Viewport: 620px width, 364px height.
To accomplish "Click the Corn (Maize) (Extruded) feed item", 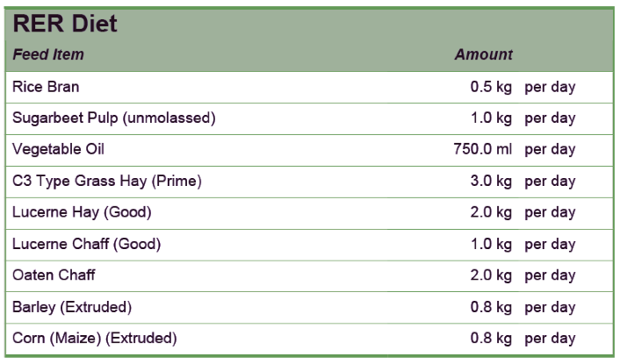I will click(94, 339).
